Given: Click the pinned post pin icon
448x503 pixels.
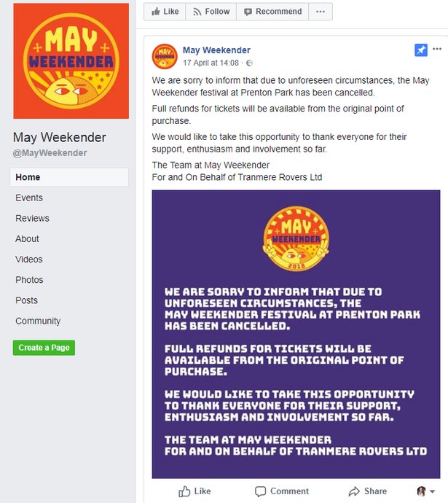Looking at the screenshot, I should pos(421,50).
